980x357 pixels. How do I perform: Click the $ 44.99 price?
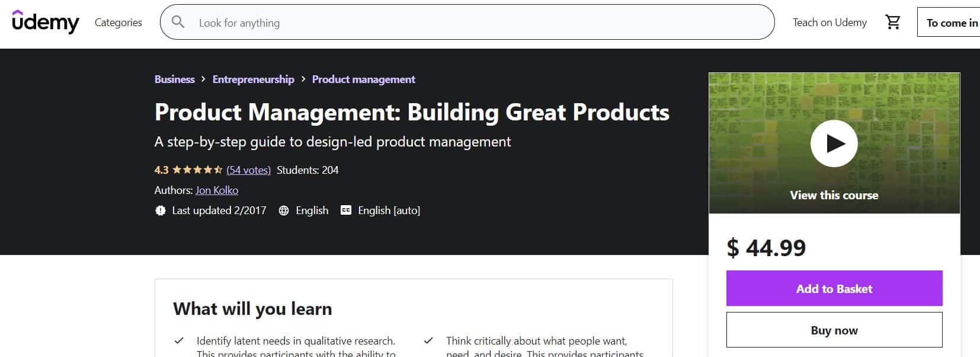pos(766,247)
